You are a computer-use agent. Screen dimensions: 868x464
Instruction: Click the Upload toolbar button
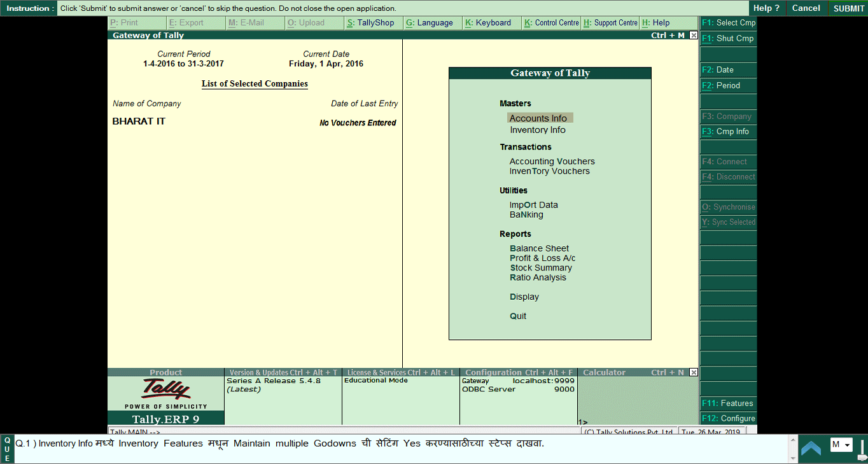[314, 23]
